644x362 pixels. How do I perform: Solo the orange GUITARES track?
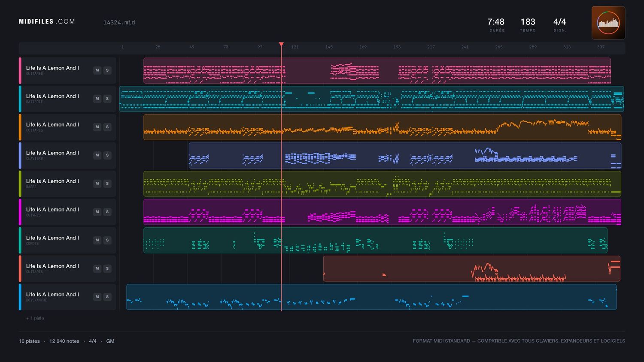coord(107,127)
